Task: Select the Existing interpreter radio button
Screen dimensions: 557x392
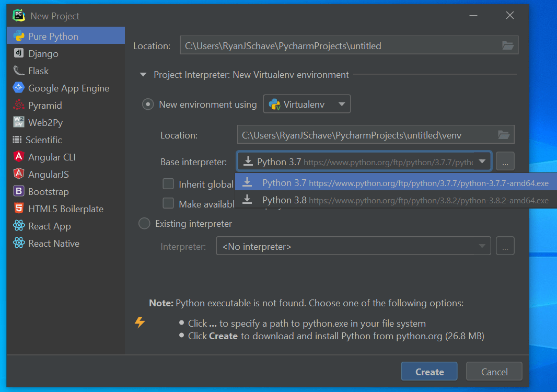Action: (x=144, y=223)
